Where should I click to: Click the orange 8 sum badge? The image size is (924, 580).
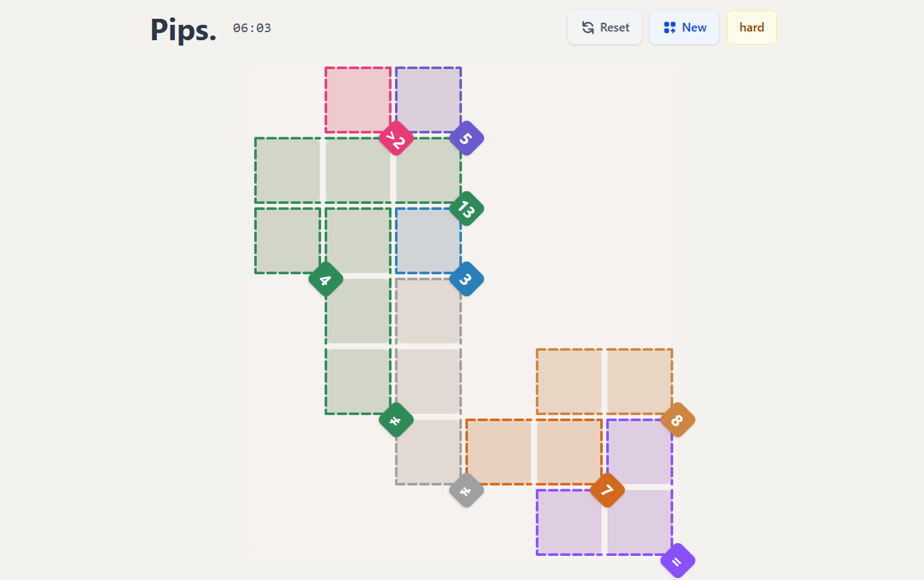click(677, 420)
